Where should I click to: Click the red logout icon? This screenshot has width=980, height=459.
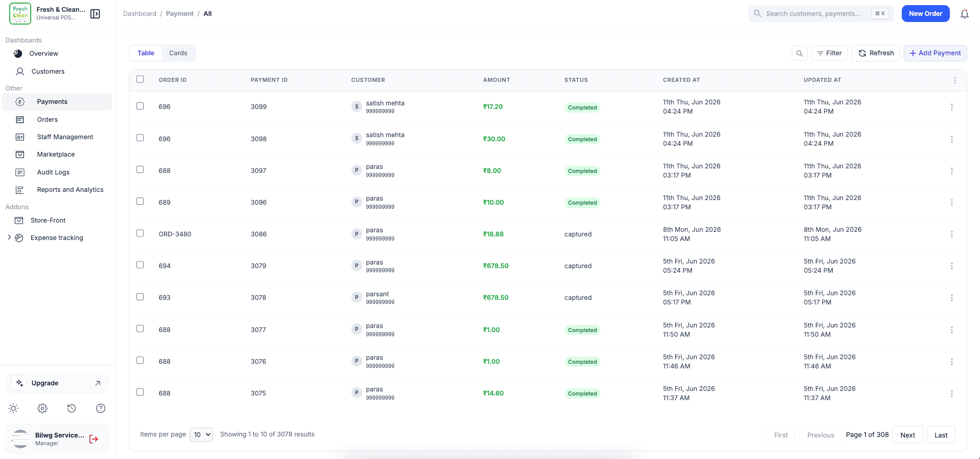click(94, 439)
